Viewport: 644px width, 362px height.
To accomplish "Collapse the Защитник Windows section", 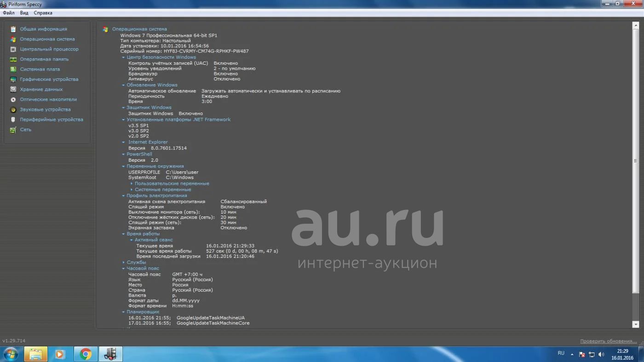I will point(123,107).
